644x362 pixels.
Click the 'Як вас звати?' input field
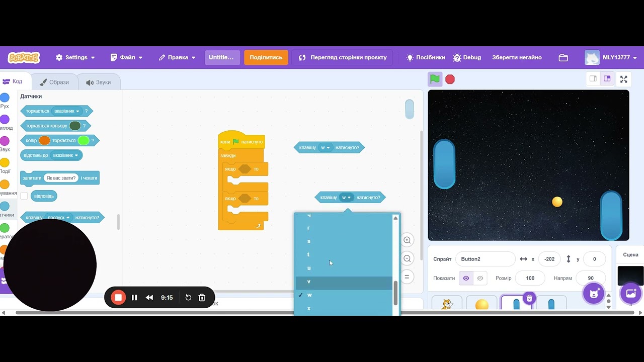tap(60, 178)
